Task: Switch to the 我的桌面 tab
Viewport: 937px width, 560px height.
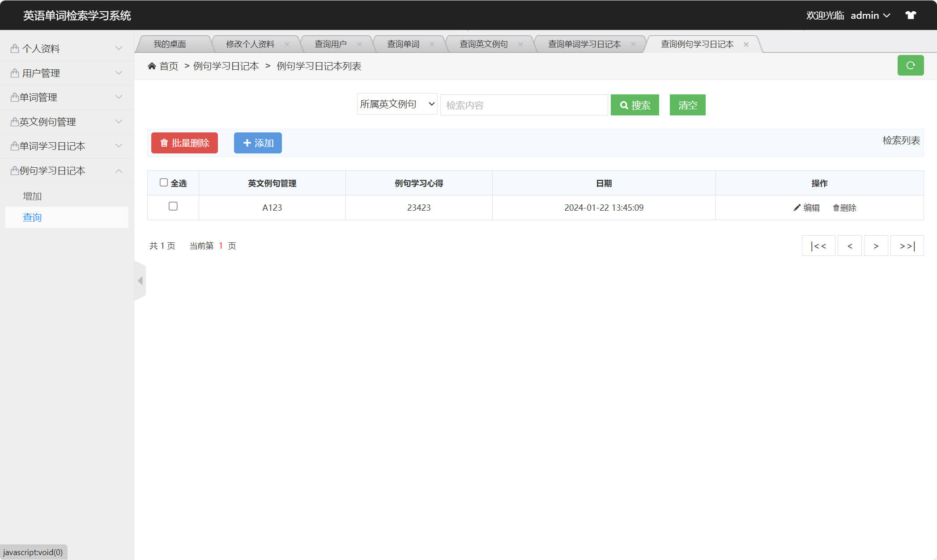Action: tap(170, 44)
